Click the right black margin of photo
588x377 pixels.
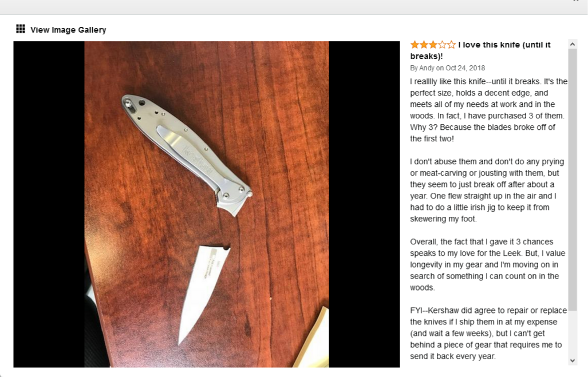364,204
